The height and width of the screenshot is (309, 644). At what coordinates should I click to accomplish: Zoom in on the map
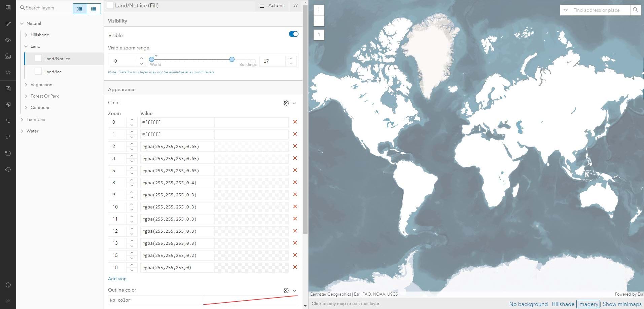pos(319,10)
